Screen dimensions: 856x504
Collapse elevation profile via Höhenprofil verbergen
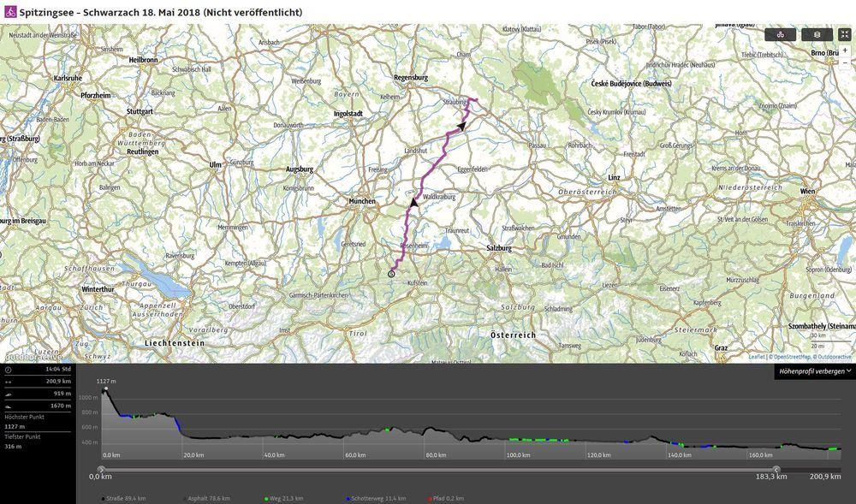(815, 371)
